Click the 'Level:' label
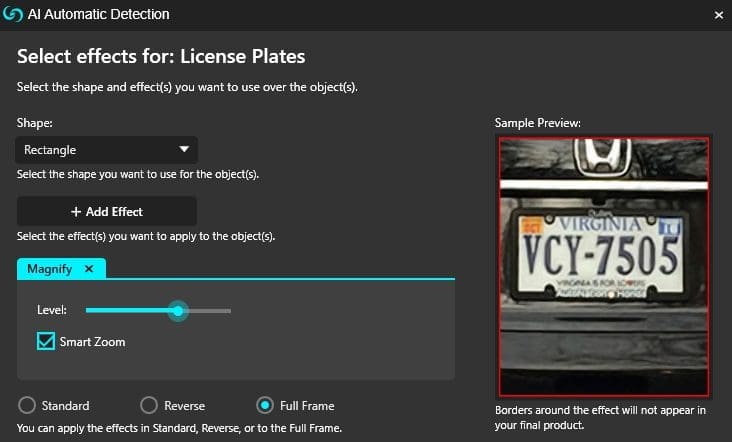 tap(52, 310)
